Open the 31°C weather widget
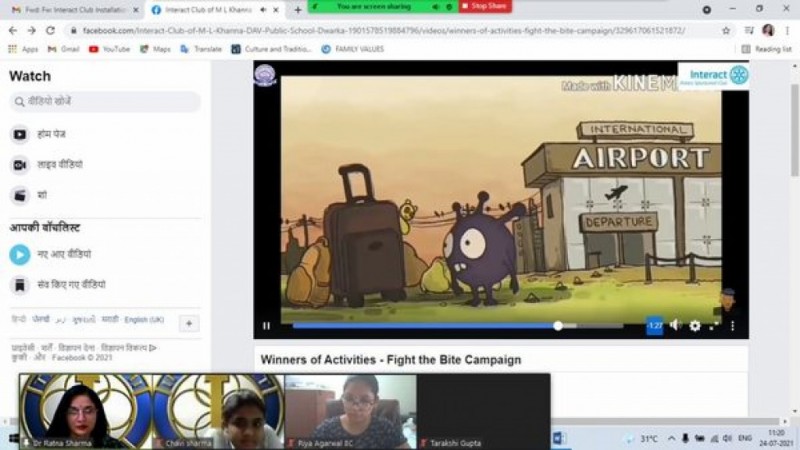 pyautogui.click(x=642, y=439)
